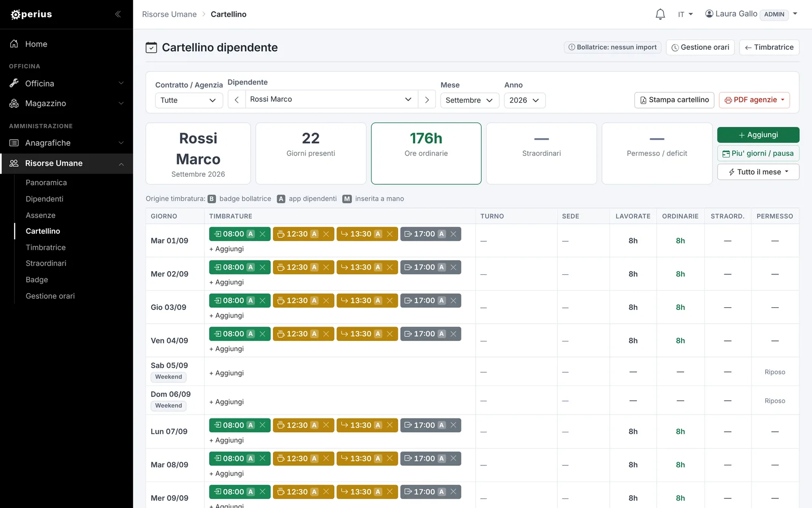
Task: Open Assenze in the sidebar
Action: coord(41,215)
